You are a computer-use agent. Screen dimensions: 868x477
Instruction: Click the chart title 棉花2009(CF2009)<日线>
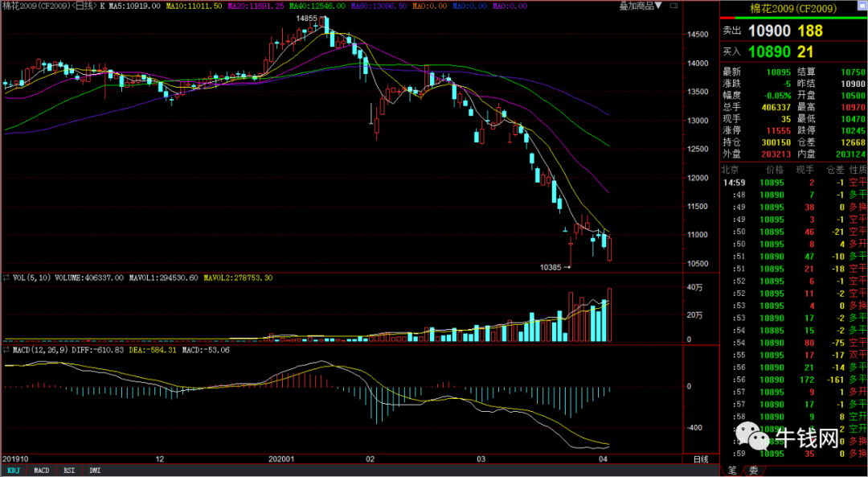coord(49,6)
